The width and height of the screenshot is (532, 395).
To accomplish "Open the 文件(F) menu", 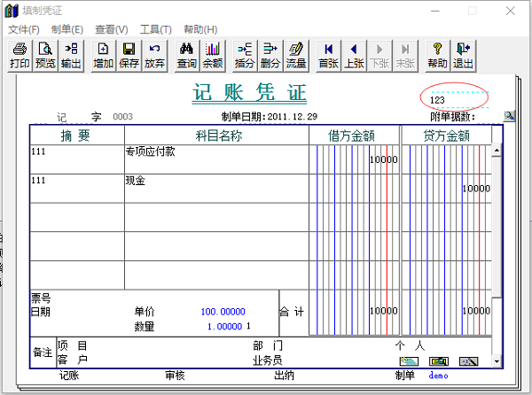I will tap(24, 30).
